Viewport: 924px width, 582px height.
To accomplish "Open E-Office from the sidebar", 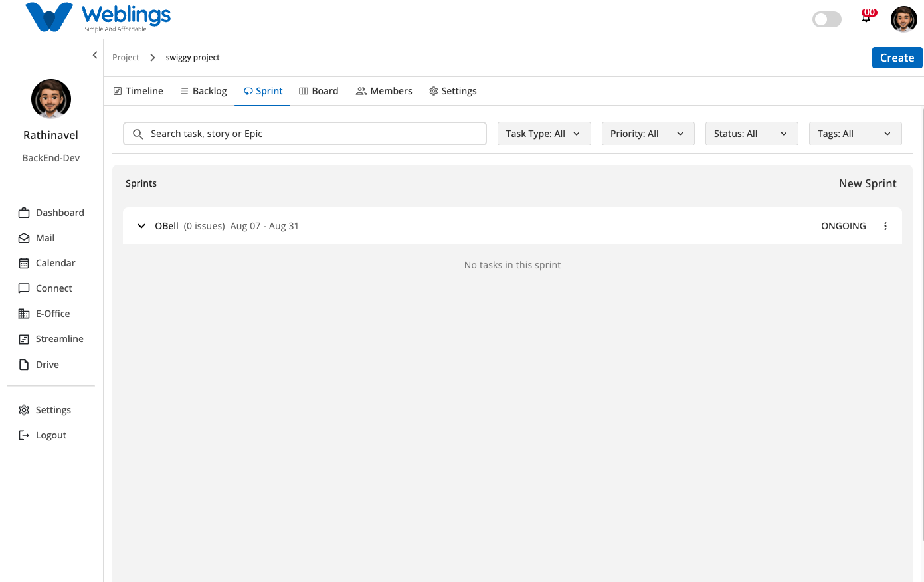I will point(44,314).
